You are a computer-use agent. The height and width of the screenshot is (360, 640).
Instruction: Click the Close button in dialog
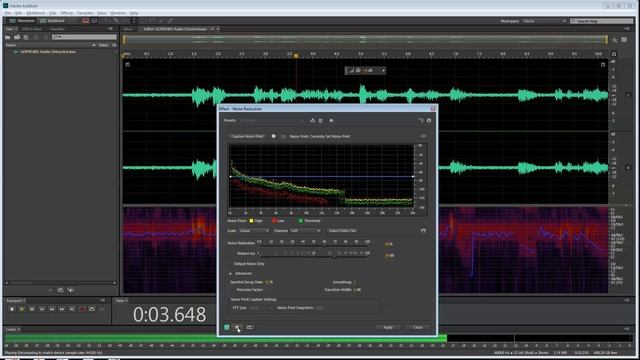pyautogui.click(x=418, y=327)
